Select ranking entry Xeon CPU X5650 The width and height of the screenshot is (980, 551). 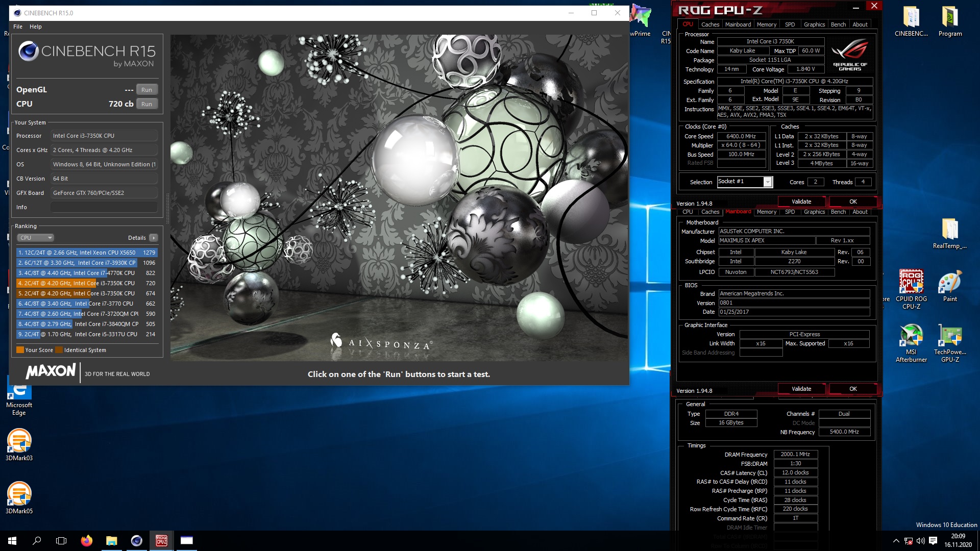click(x=87, y=253)
